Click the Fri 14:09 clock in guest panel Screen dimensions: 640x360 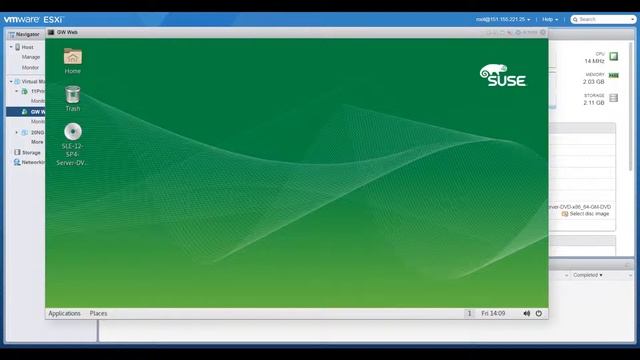(493, 313)
